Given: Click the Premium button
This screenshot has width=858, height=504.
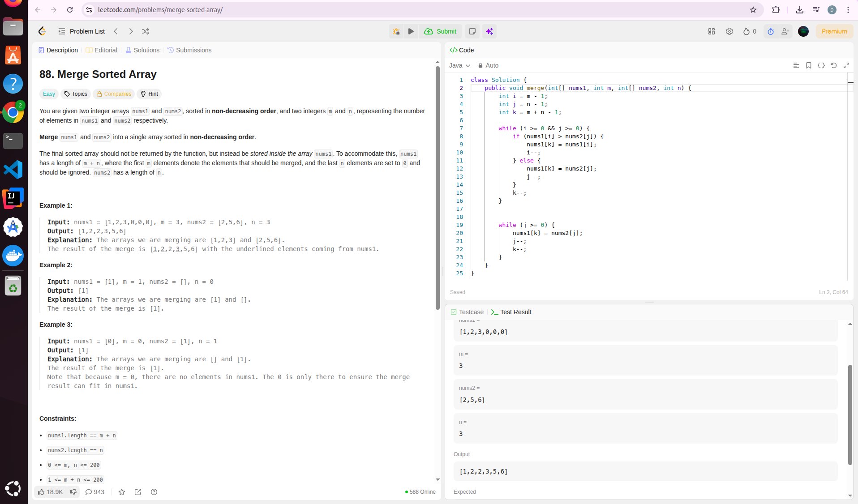Looking at the screenshot, I should click(x=834, y=31).
